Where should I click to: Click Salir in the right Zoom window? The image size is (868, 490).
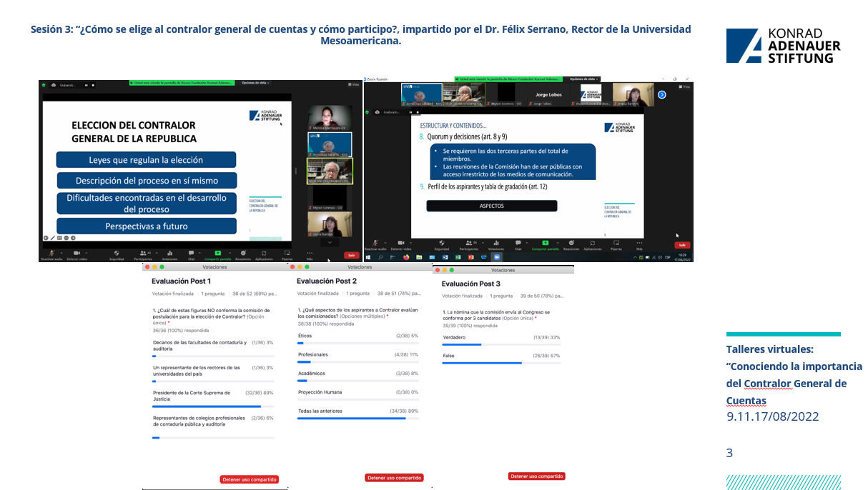point(682,244)
